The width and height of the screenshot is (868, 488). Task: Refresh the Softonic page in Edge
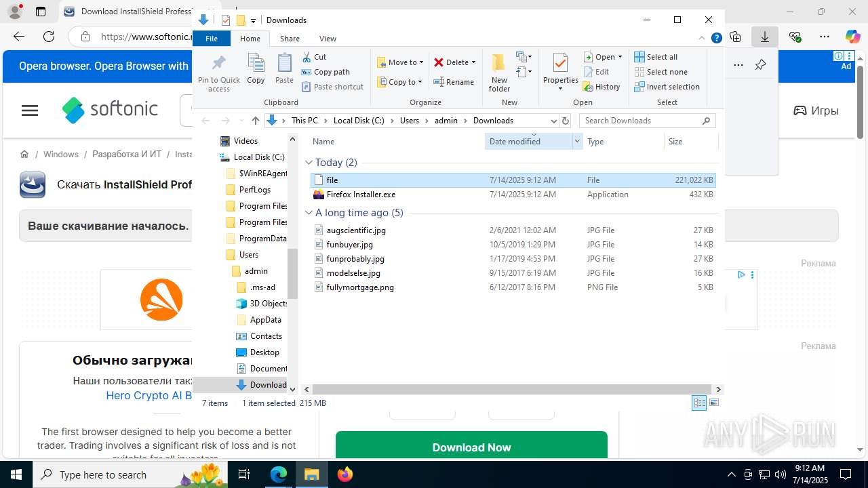tap(49, 37)
